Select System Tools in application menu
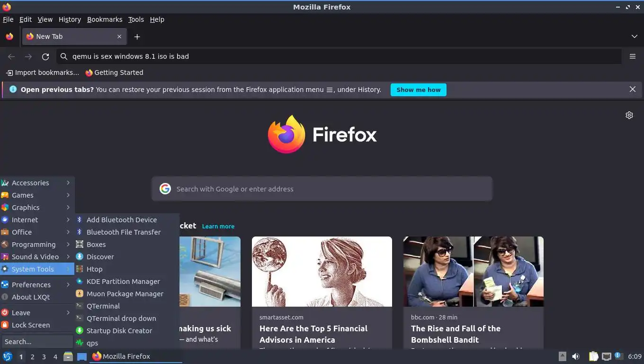This screenshot has height=364, width=644. pyautogui.click(x=37, y=269)
